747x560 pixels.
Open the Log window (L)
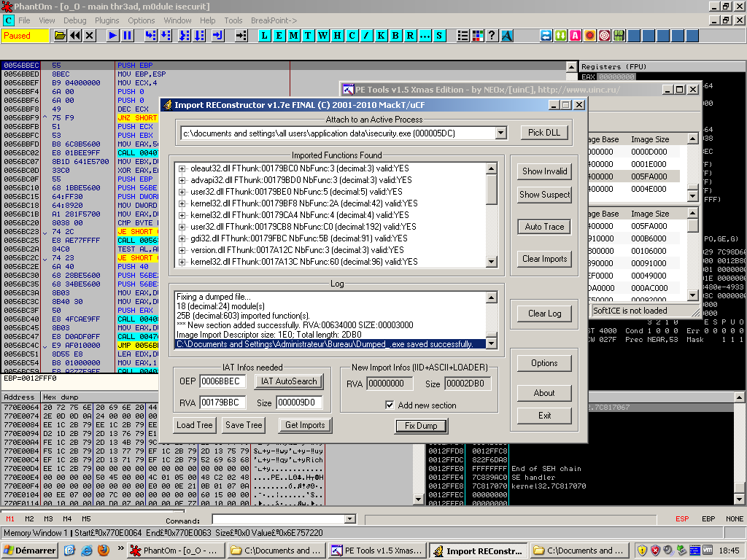click(264, 36)
